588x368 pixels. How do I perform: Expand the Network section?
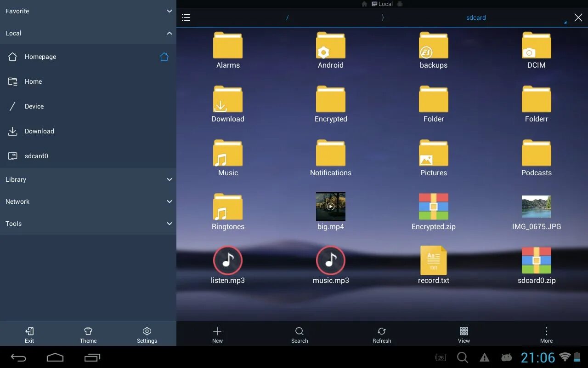(88, 201)
